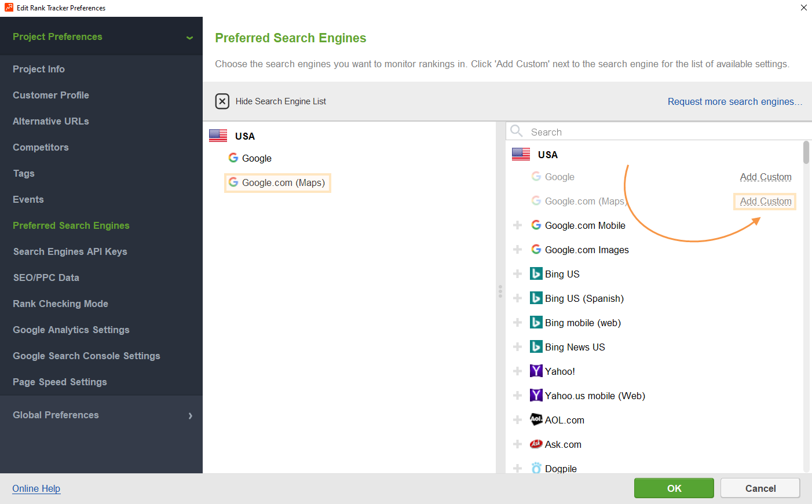812x504 pixels.
Task: Click Google logo icon of Google.com Images
Action: 536,249
